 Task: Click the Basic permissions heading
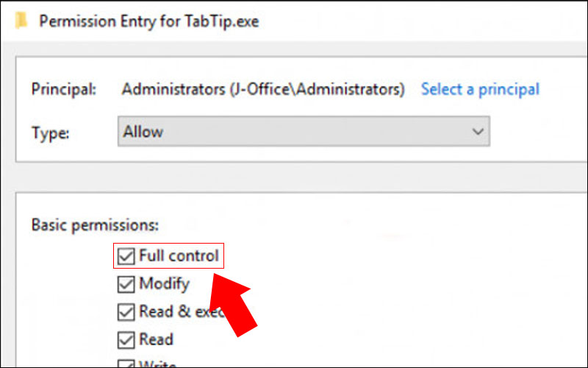[96, 225]
